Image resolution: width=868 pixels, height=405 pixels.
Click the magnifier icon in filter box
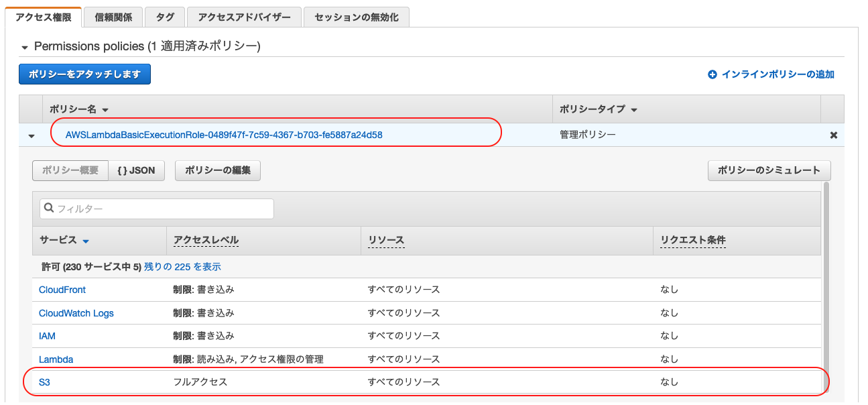click(49, 209)
